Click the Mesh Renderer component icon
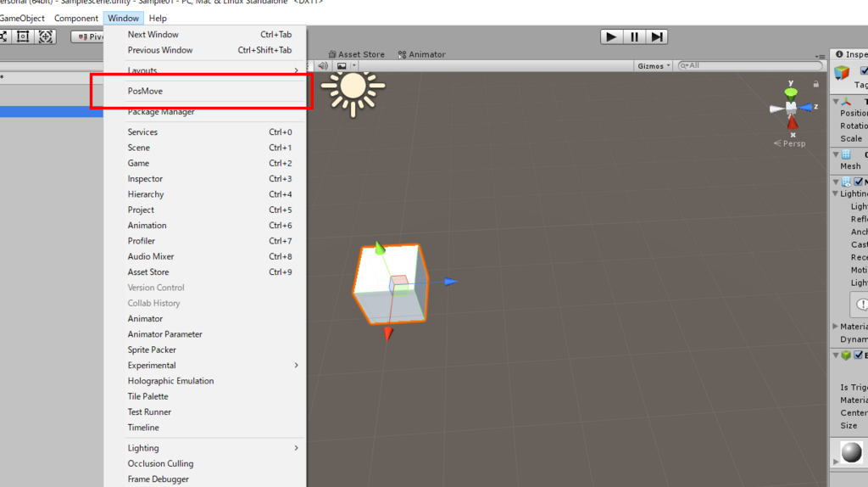The image size is (868, 487). [x=847, y=182]
